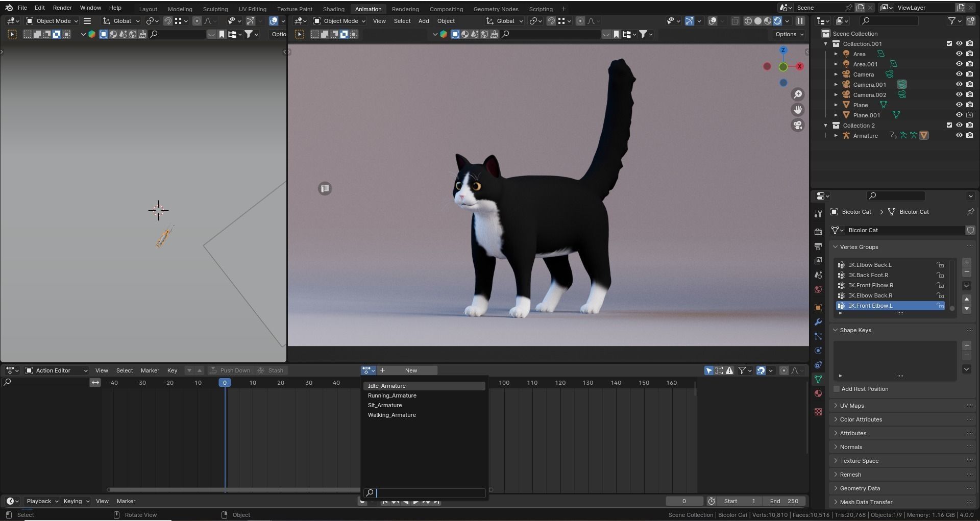Click the Blender logo menu icon
This screenshot has height=521, width=980.
(9, 8)
